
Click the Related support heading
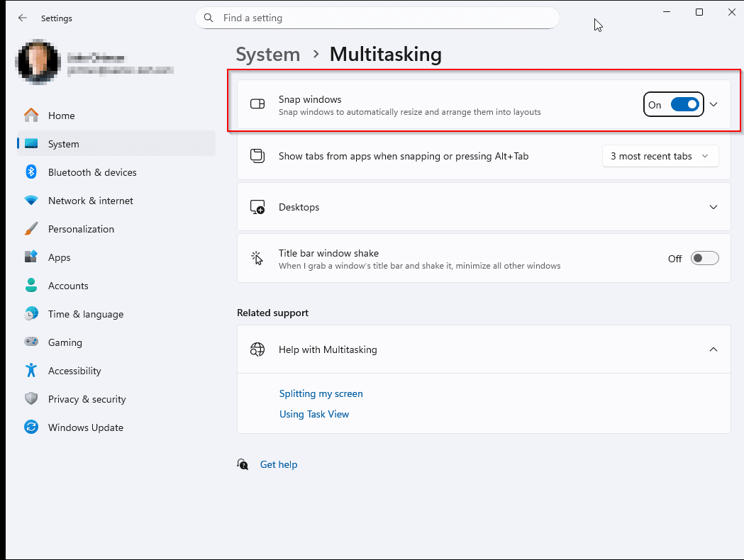(x=272, y=313)
